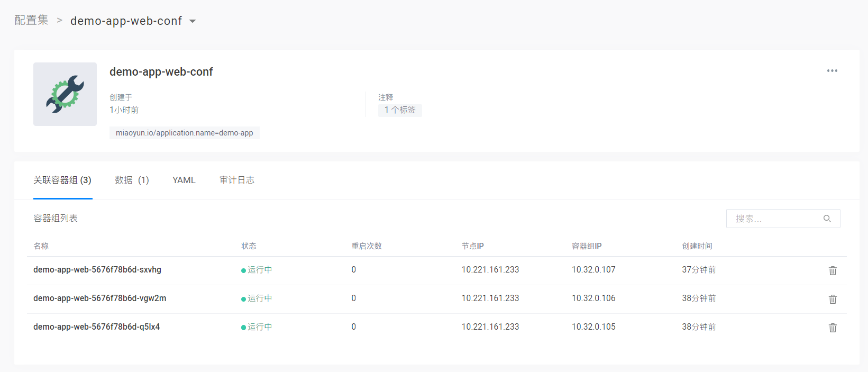Open pod demo-app-web-5676f78b6d-vgw2m
This screenshot has width=868, height=372.
[x=99, y=298]
